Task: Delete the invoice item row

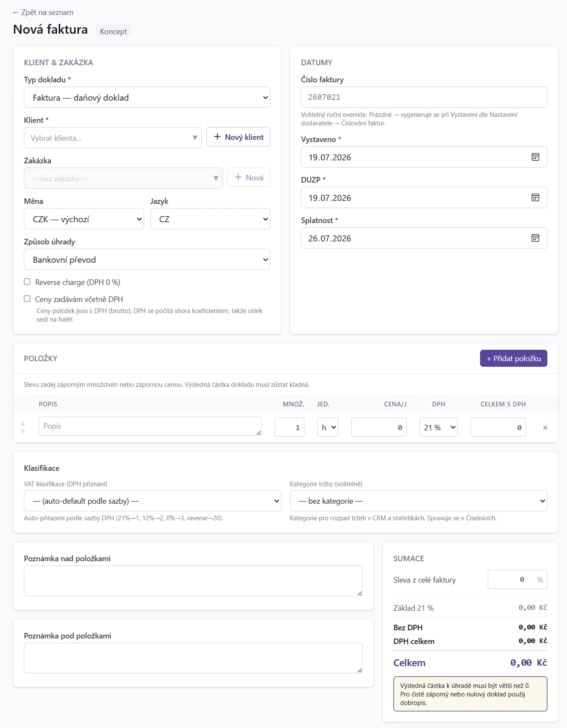Action: click(545, 427)
